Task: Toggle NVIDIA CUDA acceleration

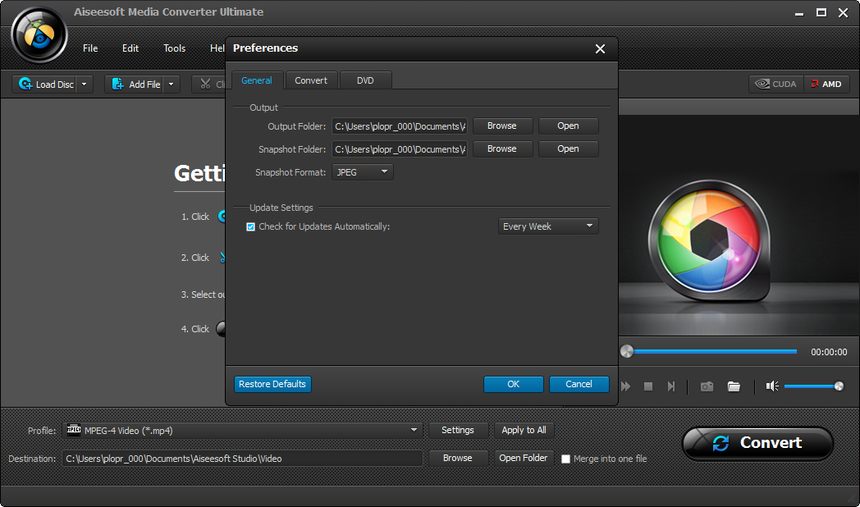Action: [776, 84]
